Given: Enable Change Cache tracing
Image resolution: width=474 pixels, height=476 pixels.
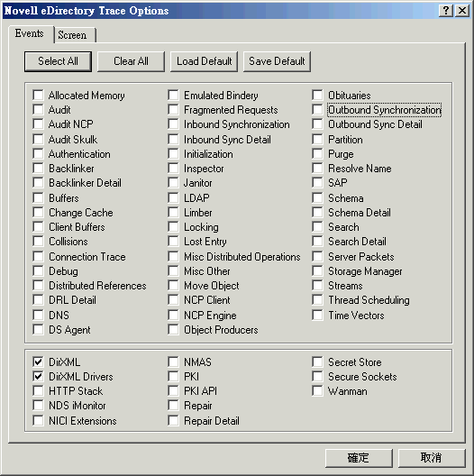Looking at the screenshot, I should click(38, 213).
